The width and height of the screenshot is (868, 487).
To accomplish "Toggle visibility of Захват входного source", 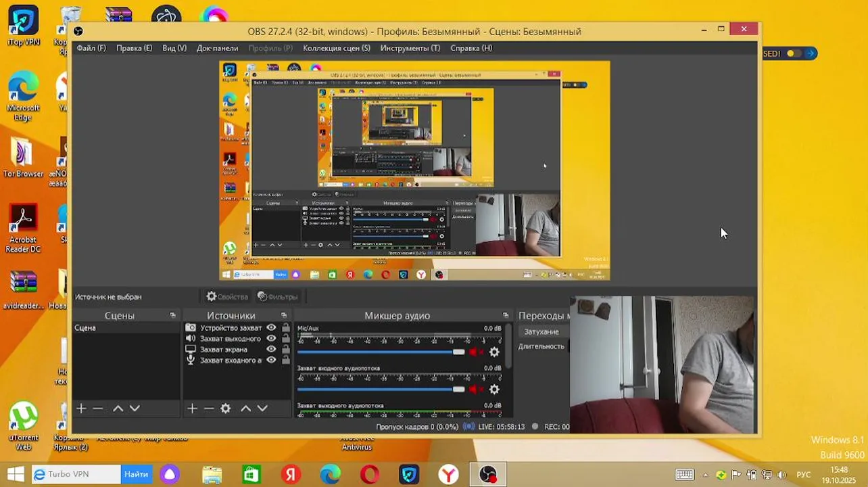I will coord(271,361).
